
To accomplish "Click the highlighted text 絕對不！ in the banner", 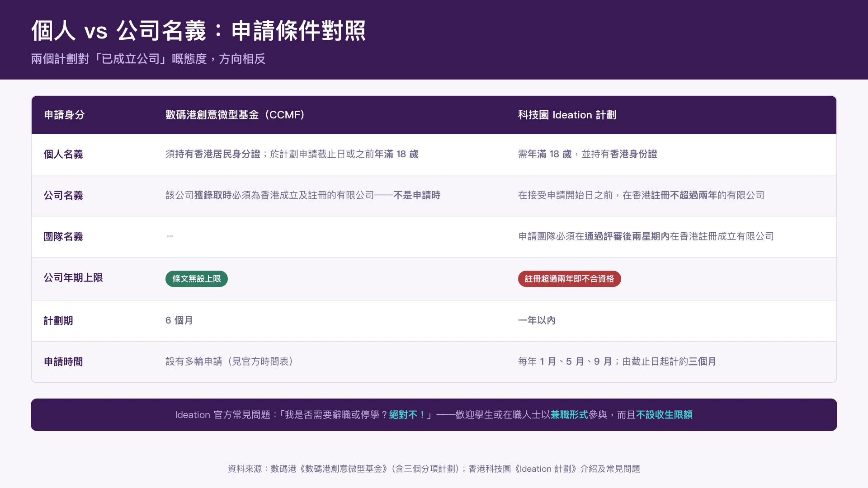I will pyautogui.click(x=407, y=415).
